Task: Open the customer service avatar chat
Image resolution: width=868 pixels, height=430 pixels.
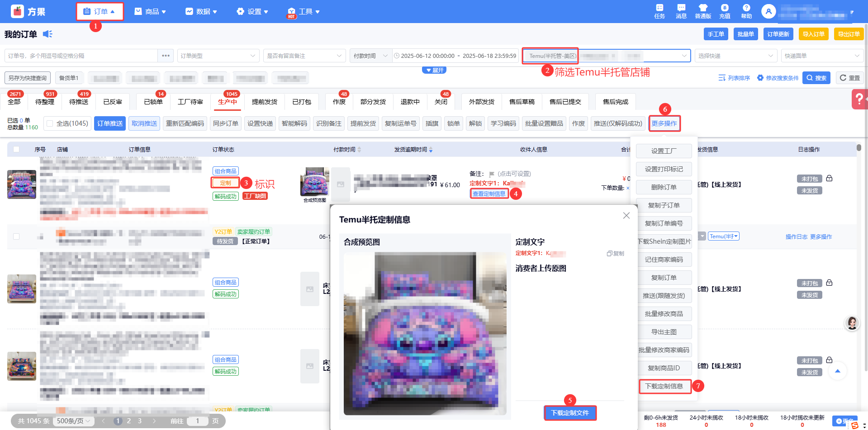Action: [852, 323]
